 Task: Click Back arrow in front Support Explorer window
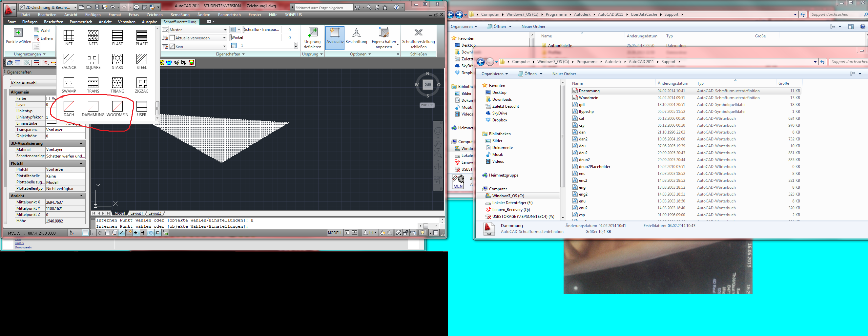pos(481,62)
